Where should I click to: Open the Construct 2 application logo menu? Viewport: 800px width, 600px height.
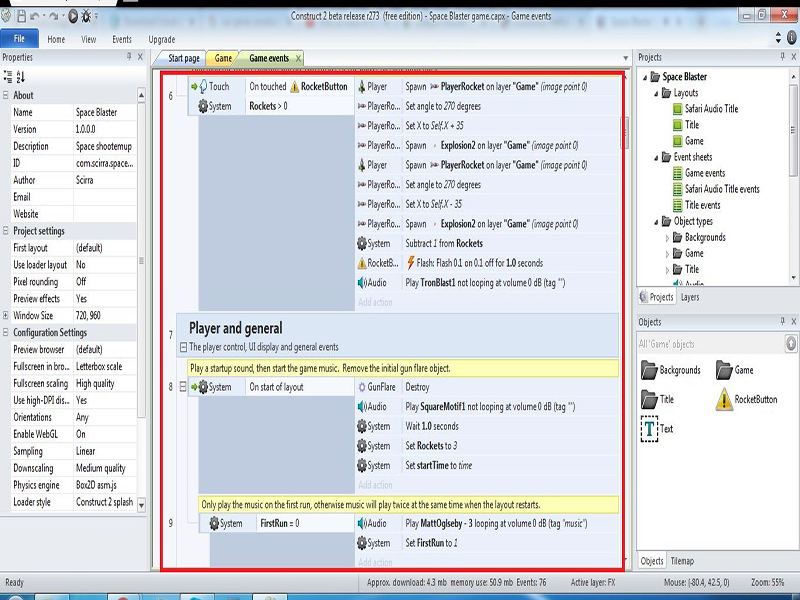tap(6, 16)
